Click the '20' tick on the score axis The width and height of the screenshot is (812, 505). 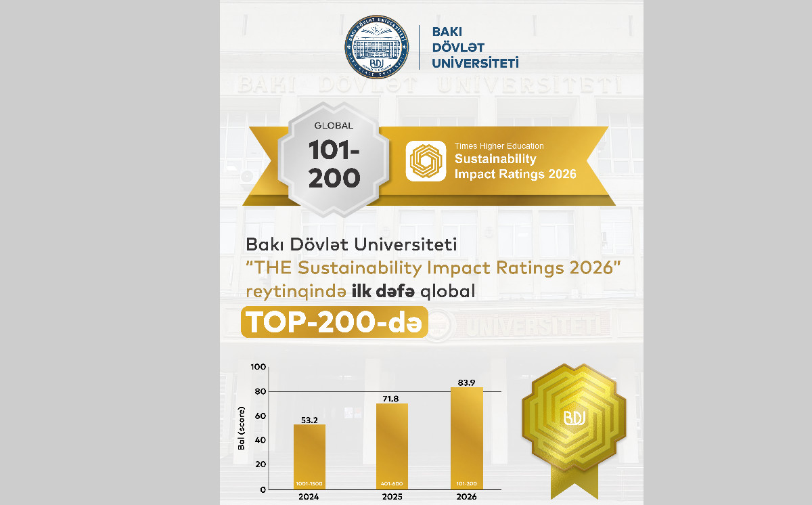pos(261,465)
